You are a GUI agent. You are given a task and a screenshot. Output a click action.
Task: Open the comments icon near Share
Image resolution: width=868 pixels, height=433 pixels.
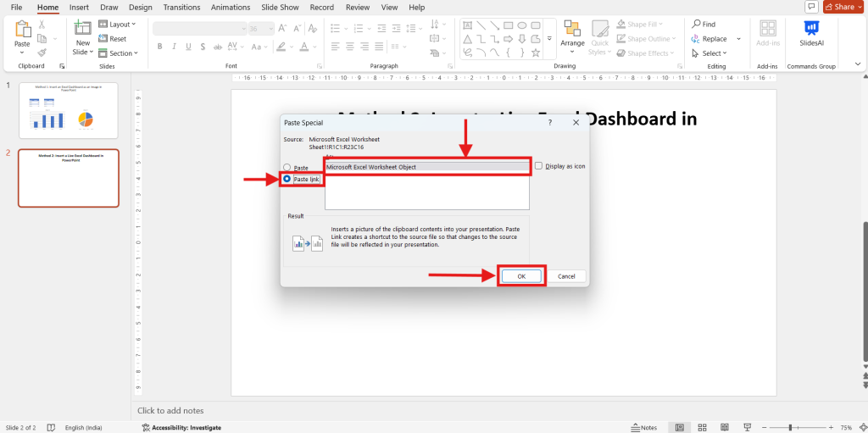click(812, 7)
